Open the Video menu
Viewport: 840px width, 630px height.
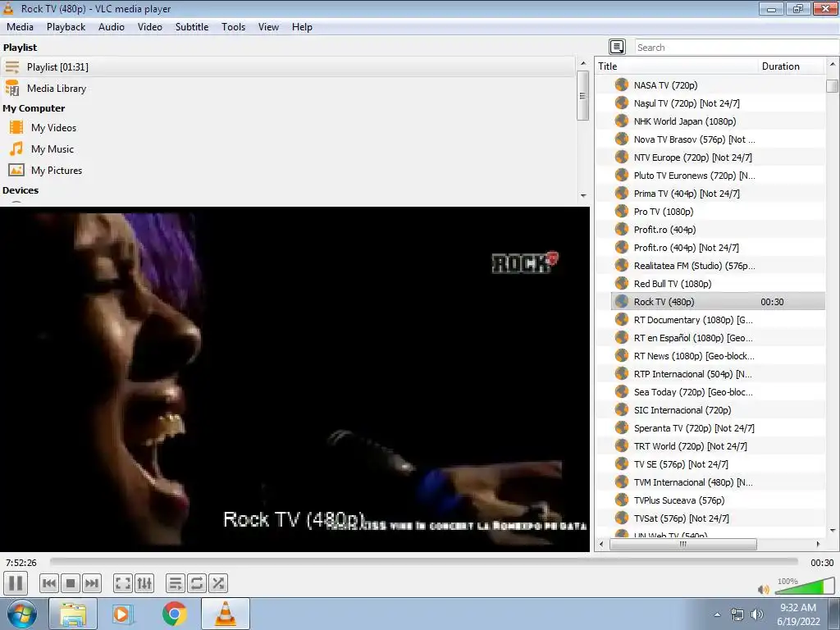pos(150,27)
